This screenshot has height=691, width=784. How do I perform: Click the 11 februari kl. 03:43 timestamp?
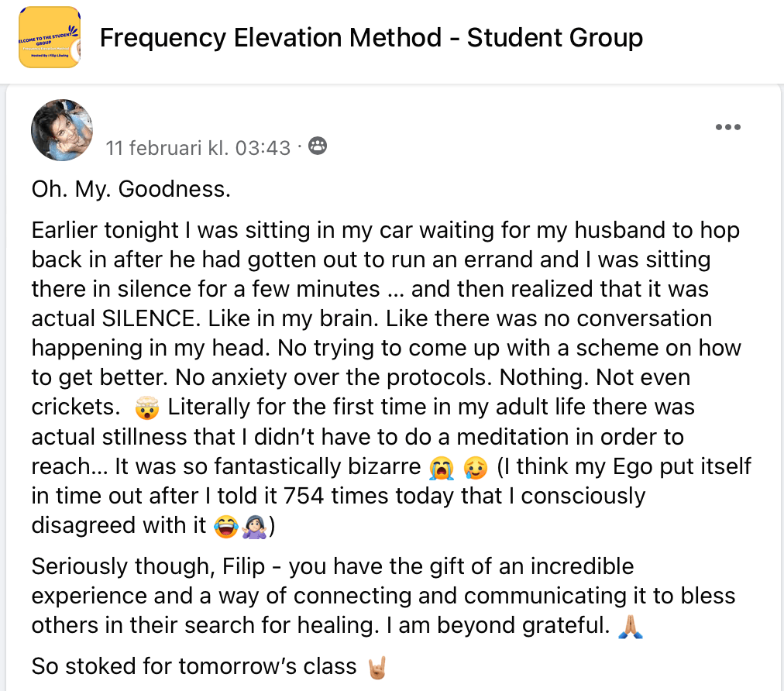[198, 148]
